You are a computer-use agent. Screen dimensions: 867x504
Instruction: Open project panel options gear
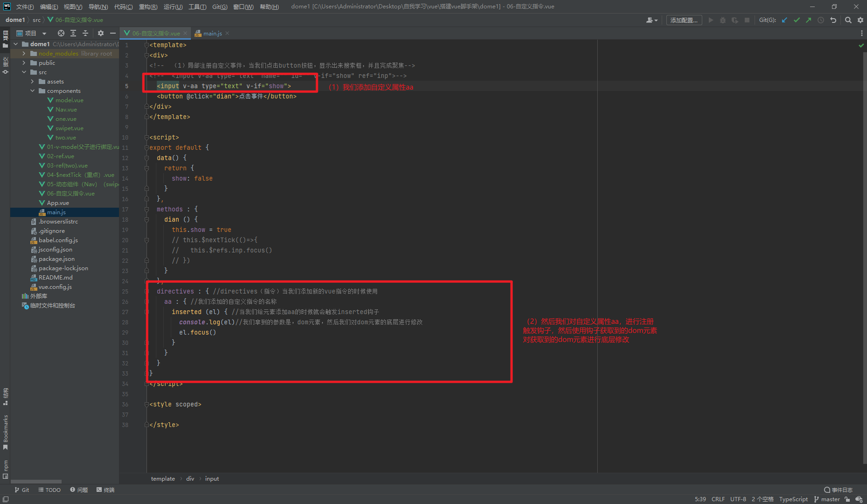(101, 33)
